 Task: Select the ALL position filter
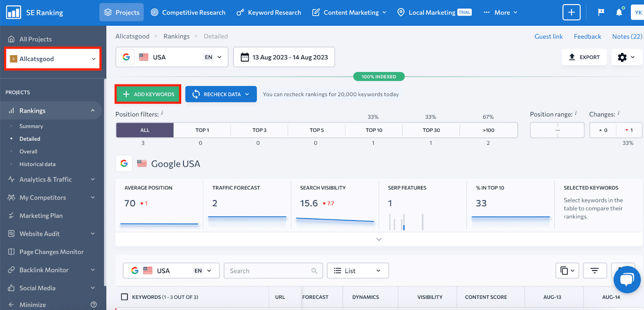click(x=145, y=130)
